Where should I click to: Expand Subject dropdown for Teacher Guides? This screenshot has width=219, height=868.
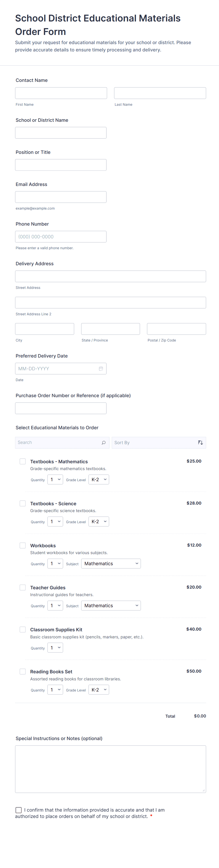click(x=111, y=606)
